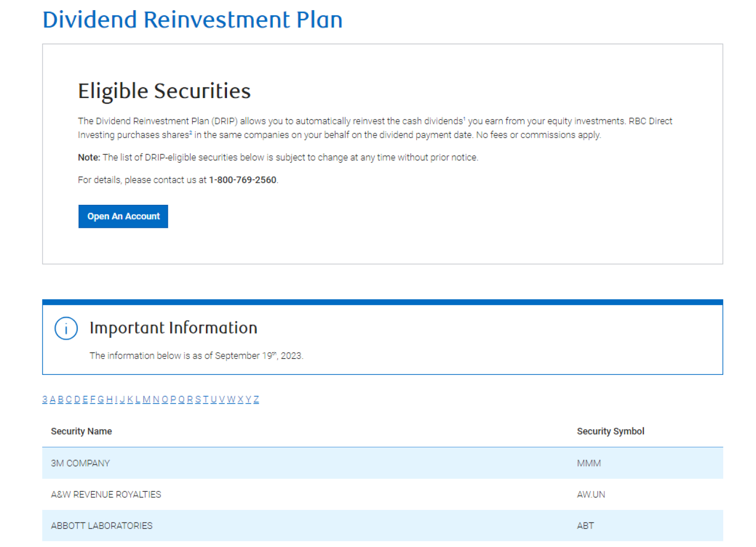Image resolution: width=756 pixels, height=547 pixels.
Task: Open the letter K section link
Action: tap(130, 399)
